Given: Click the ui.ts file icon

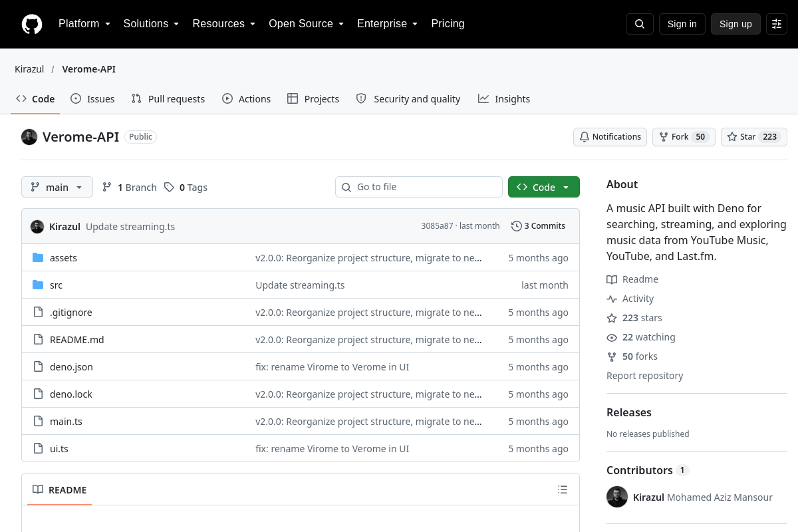Looking at the screenshot, I should coord(38,449).
